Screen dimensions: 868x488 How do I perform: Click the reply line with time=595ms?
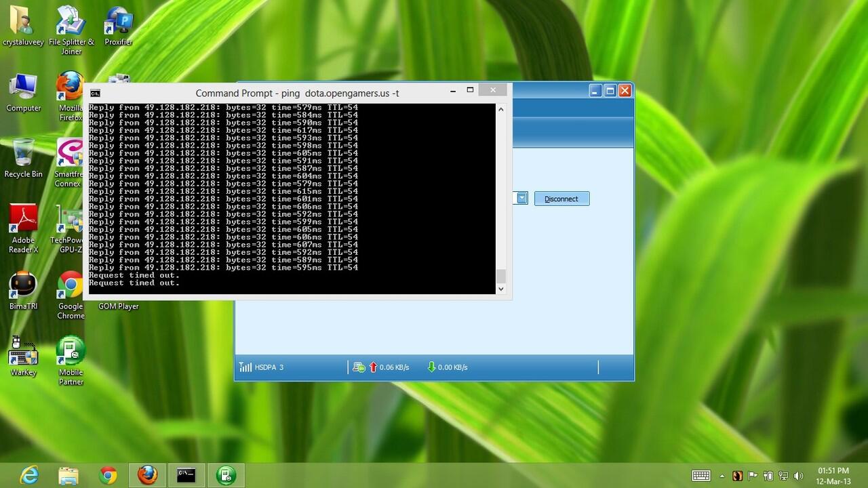[x=223, y=268]
